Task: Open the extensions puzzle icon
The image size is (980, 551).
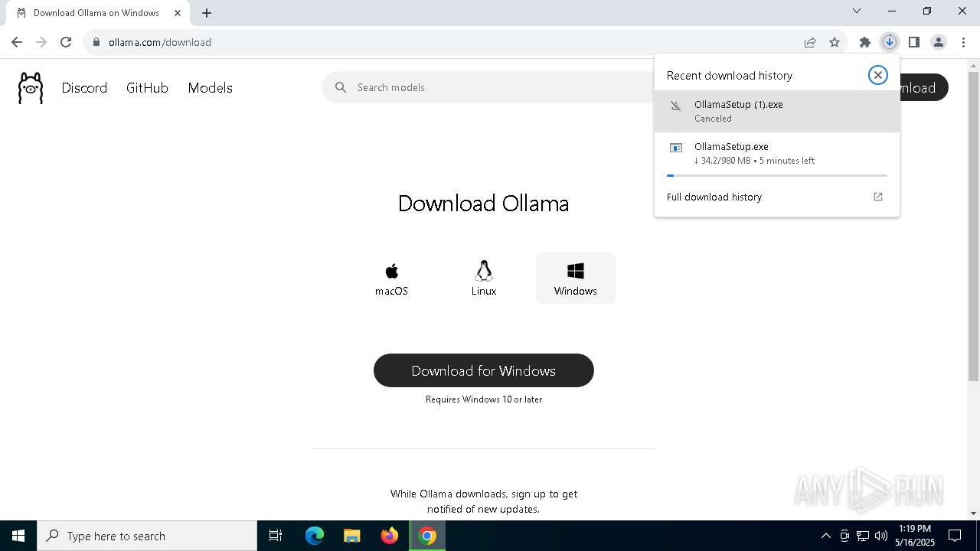Action: click(864, 42)
